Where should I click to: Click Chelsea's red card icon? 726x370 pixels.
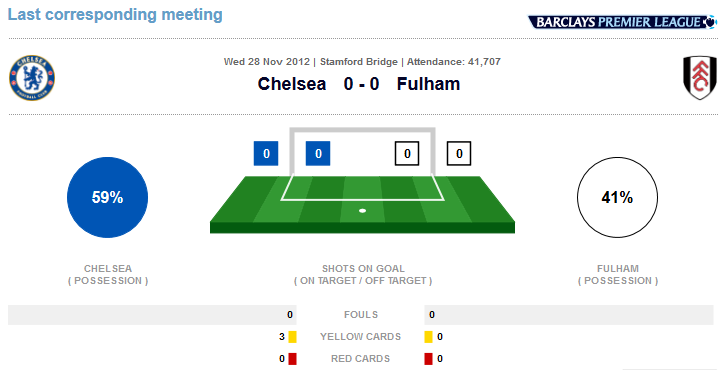(292, 359)
